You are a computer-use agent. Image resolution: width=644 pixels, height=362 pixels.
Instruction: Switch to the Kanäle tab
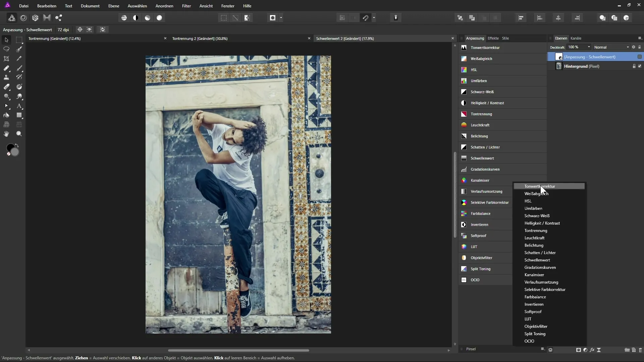click(576, 38)
